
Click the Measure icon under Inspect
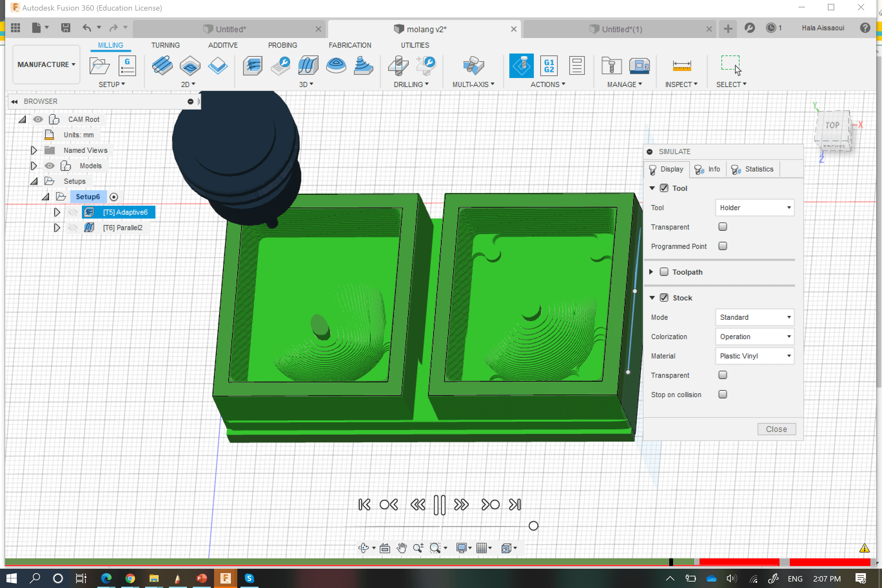point(681,66)
